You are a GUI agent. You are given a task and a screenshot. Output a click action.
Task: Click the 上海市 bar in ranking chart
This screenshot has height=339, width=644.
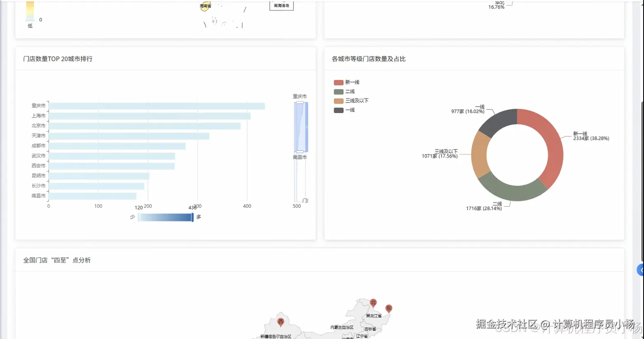tap(150, 116)
